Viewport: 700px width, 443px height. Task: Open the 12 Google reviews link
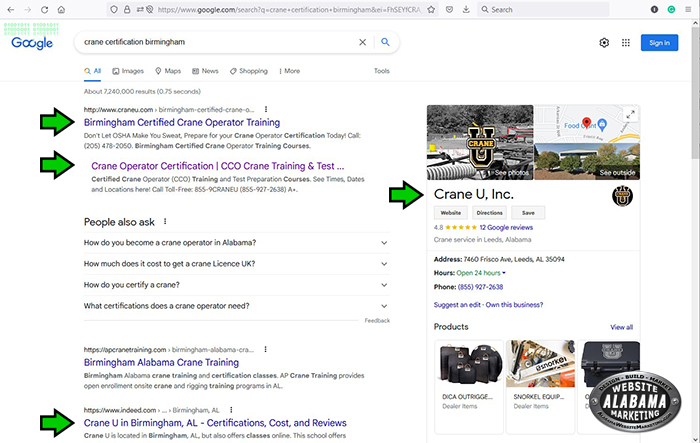point(506,227)
